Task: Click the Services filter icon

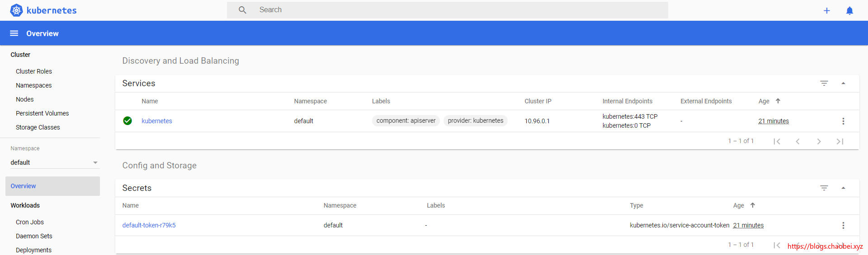Action: 824,83
